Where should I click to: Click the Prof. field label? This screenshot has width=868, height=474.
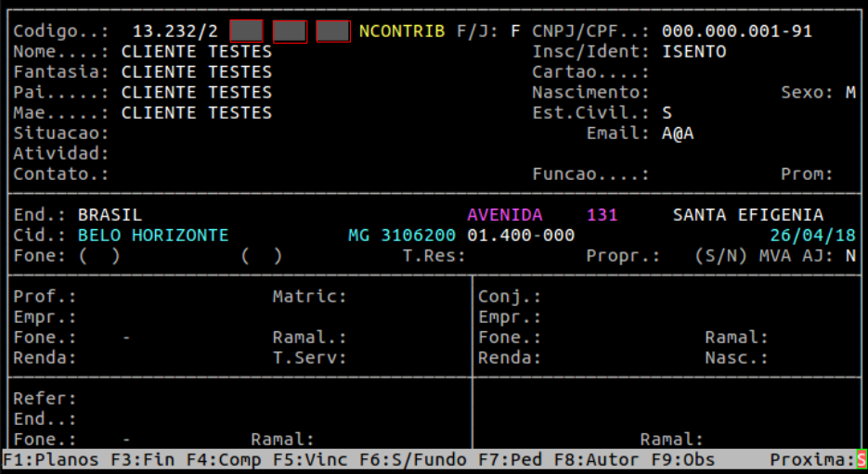45,297
